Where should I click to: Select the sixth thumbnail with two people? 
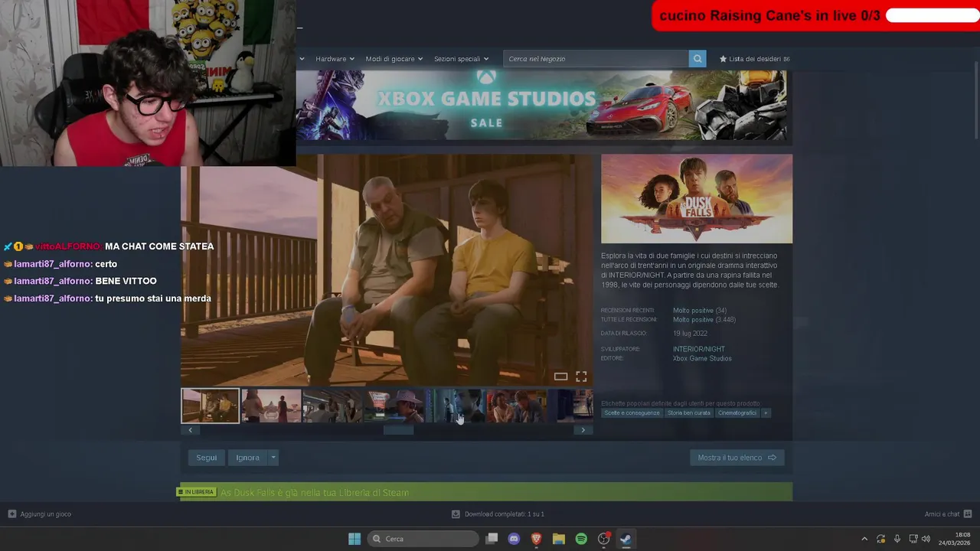click(x=516, y=406)
